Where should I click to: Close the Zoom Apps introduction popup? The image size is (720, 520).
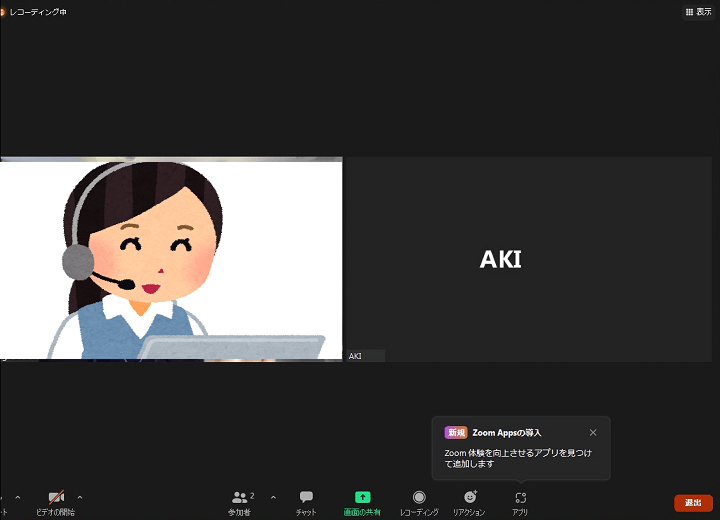coord(593,432)
